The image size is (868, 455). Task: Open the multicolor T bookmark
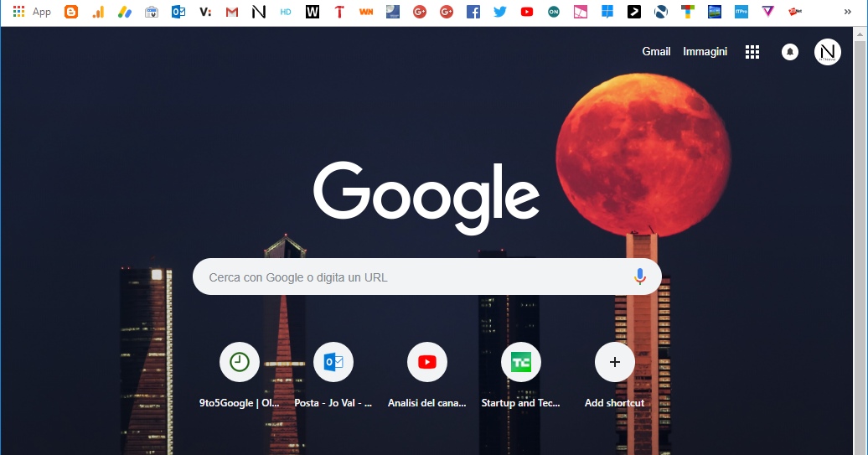point(688,12)
